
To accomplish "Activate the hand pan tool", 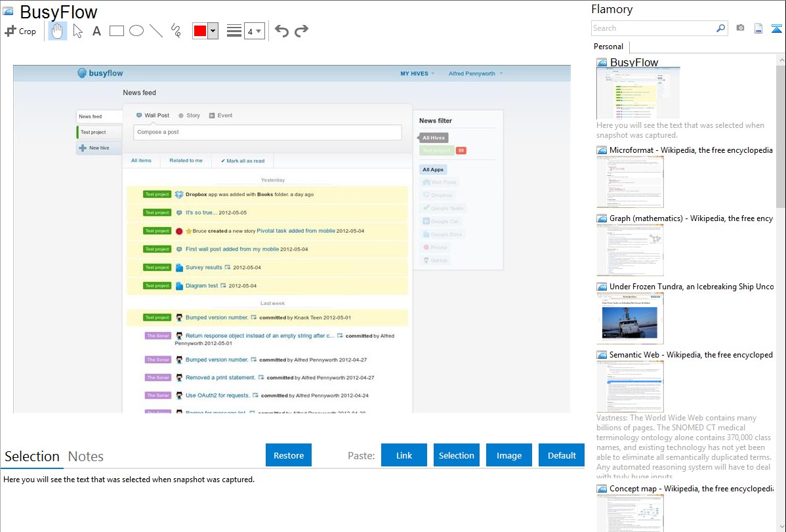I will (x=57, y=31).
